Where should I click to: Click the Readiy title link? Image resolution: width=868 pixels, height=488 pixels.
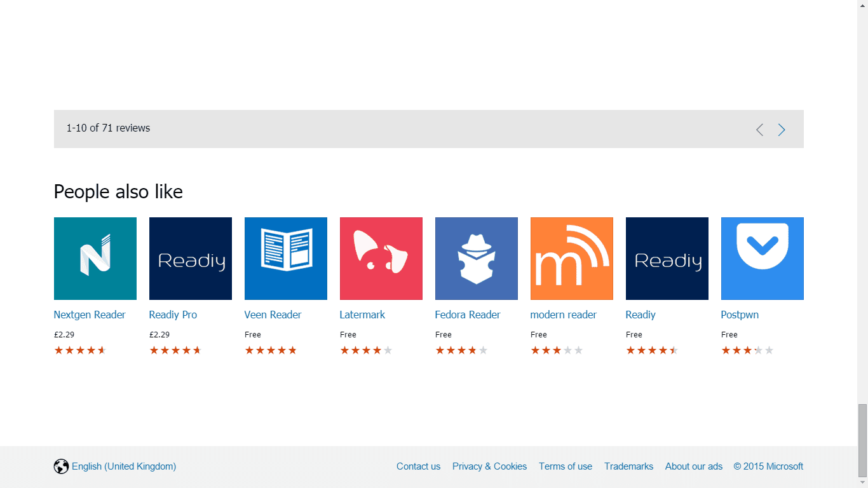[641, 315]
